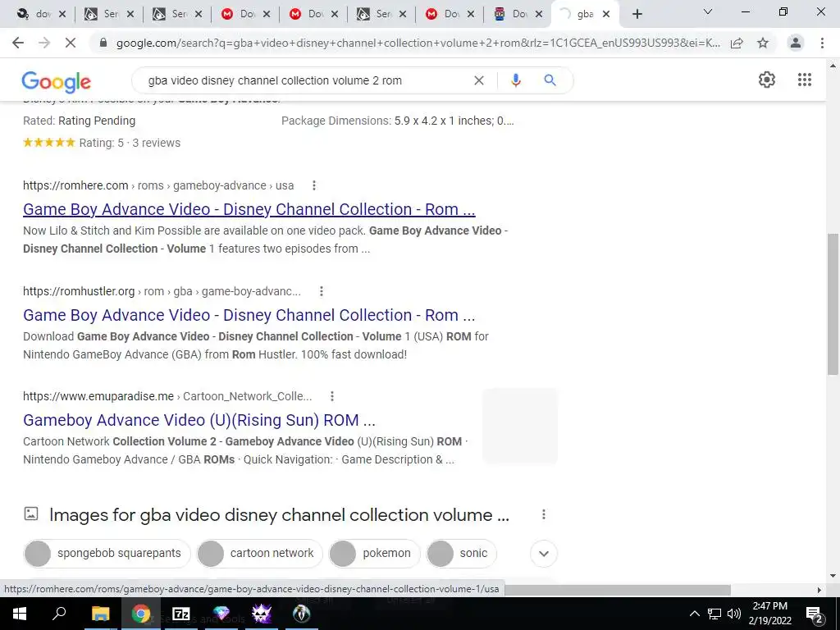Stop loading the page
This screenshot has height=630, width=840.
[x=71, y=43]
